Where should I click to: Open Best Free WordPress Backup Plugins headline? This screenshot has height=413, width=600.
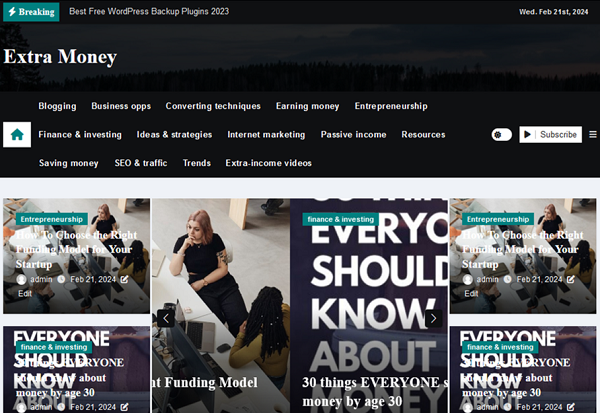coord(149,11)
